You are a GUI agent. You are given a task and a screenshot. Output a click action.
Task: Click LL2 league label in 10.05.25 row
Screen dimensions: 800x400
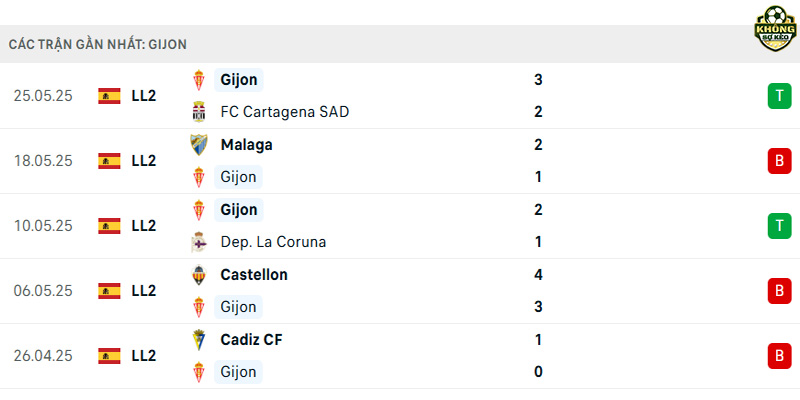tap(143, 226)
